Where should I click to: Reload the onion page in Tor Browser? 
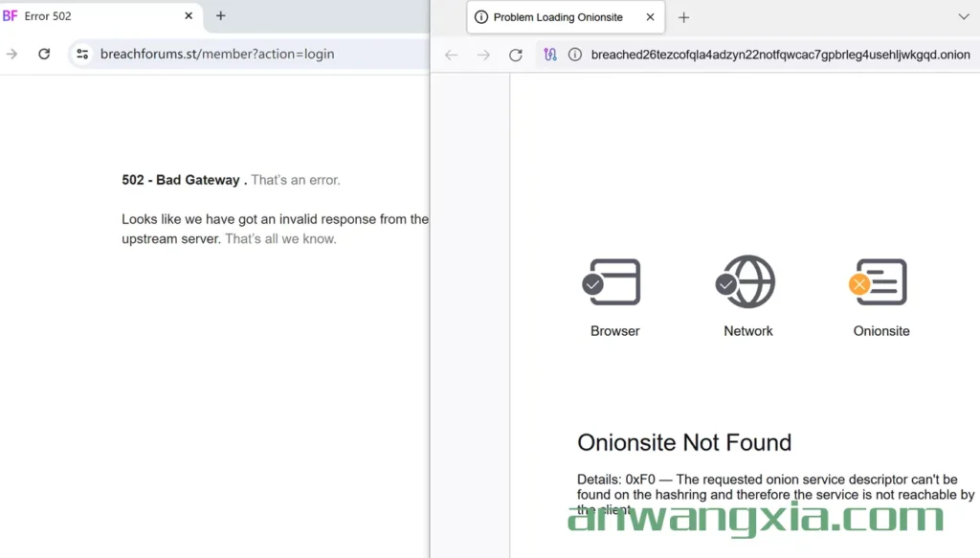[x=516, y=55]
